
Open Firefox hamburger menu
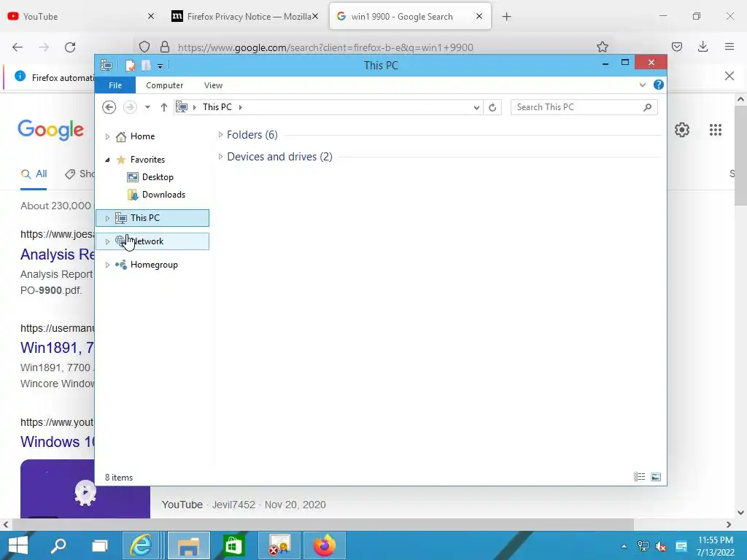coord(729,47)
